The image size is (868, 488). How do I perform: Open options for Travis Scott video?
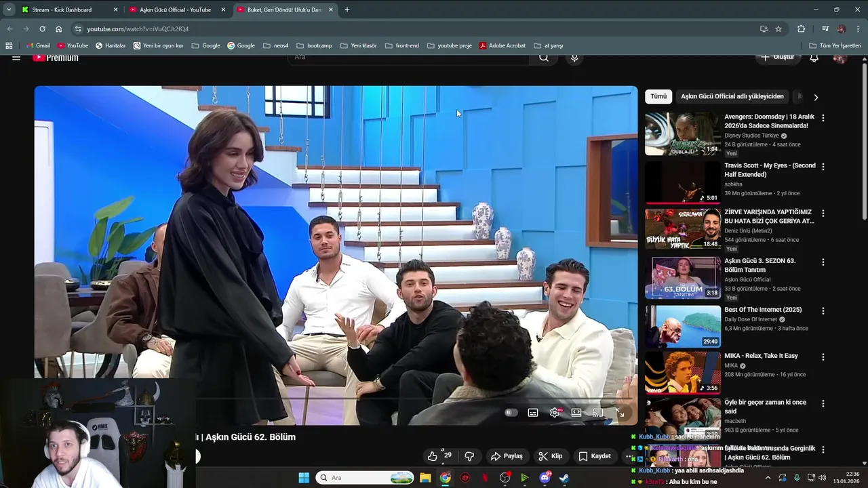click(823, 167)
